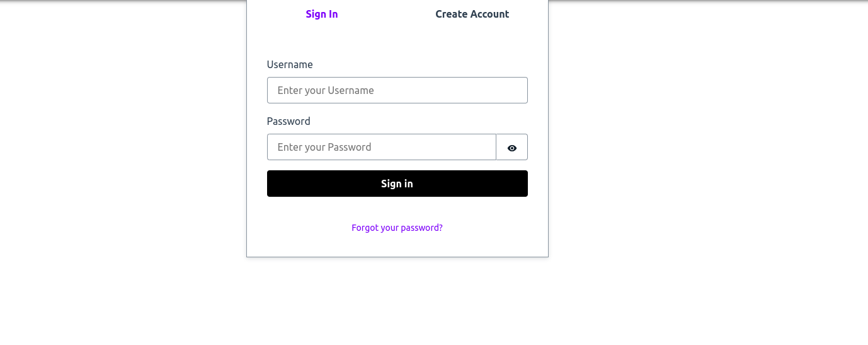Click the black Sign in button
Screen dimensions: 868x345
(397, 184)
